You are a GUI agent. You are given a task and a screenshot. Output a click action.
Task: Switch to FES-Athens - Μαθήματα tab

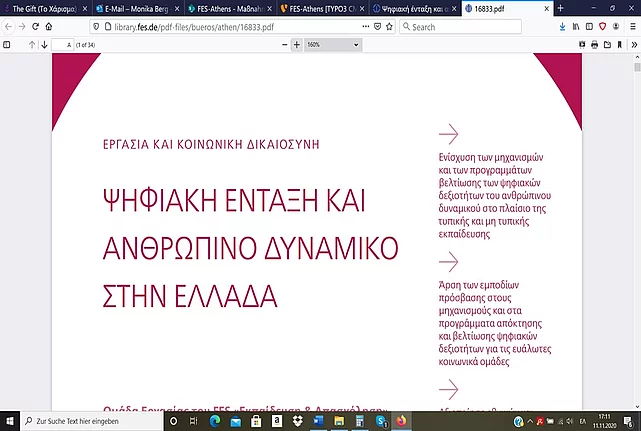229,9
